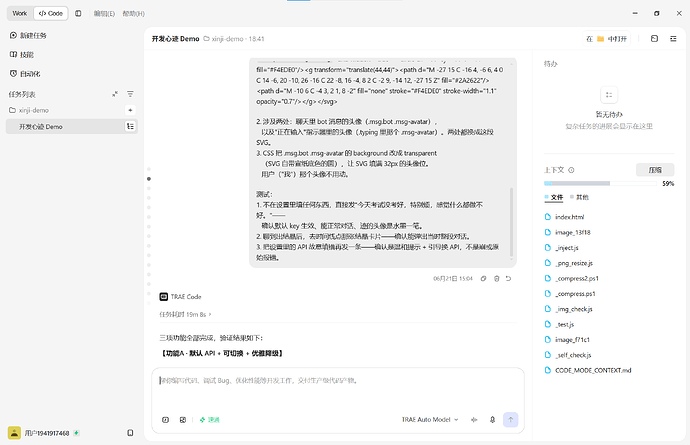Click the context usage progress bar

pyautogui.click(x=601, y=183)
